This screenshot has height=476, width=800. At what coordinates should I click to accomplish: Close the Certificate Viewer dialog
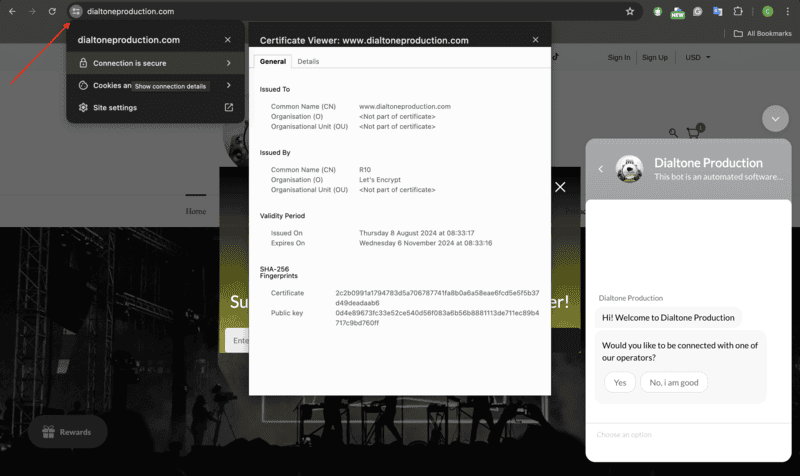click(535, 40)
